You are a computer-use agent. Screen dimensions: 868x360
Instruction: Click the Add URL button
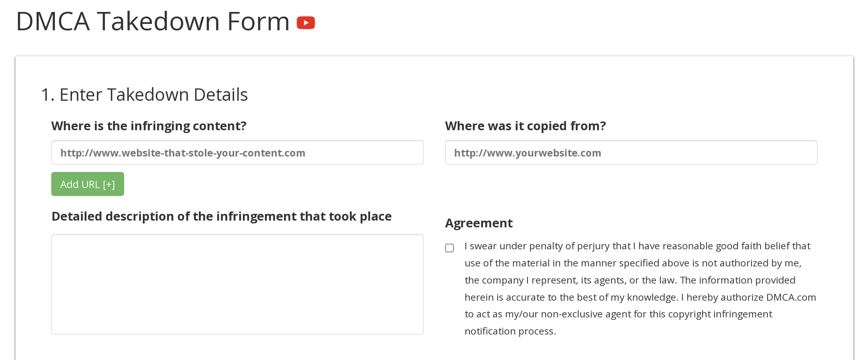[x=88, y=184]
